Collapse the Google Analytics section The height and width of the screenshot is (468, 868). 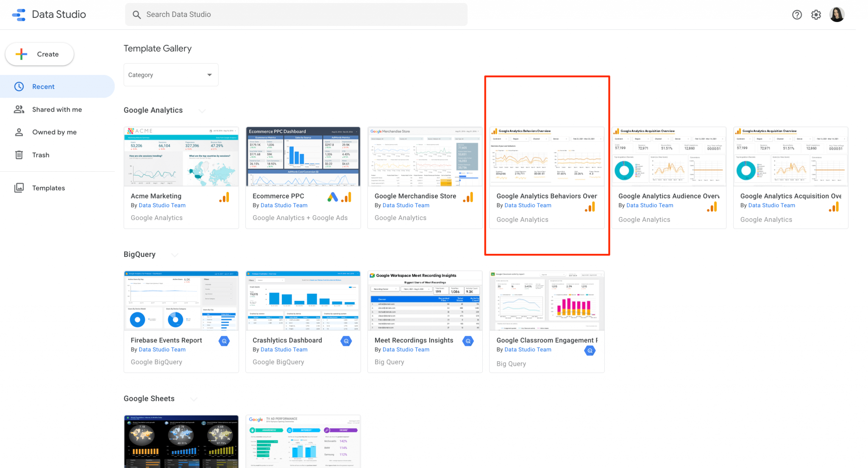pyautogui.click(x=202, y=111)
